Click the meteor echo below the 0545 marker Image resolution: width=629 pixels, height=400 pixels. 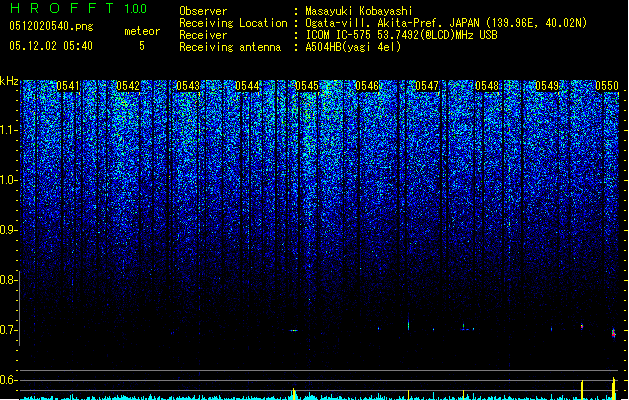pyautogui.click(x=294, y=331)
